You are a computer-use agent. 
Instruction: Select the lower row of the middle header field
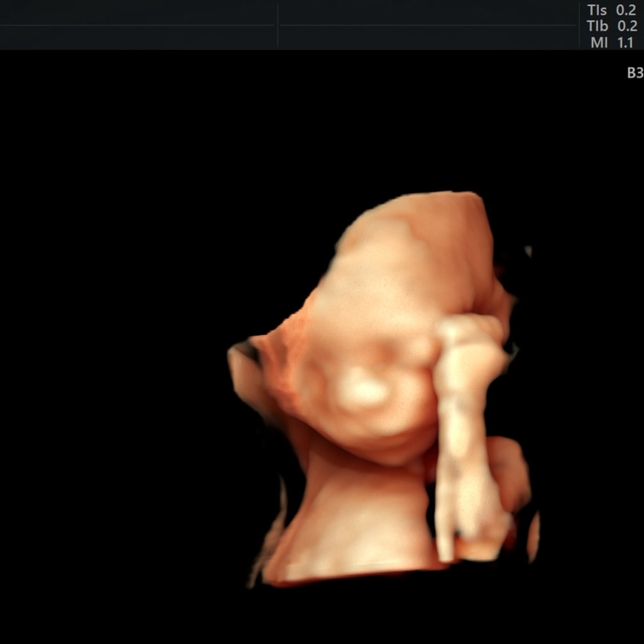pyautogui.click(x=428, y=36)
